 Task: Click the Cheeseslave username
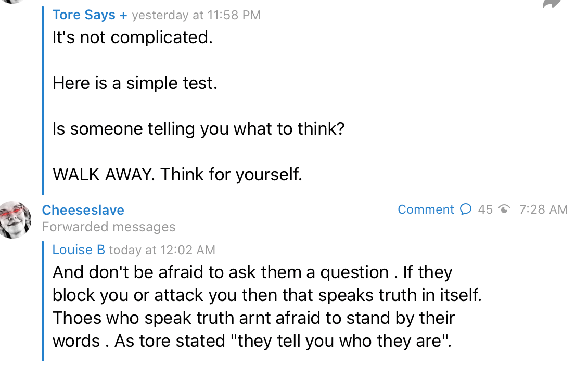coord(83,210)
